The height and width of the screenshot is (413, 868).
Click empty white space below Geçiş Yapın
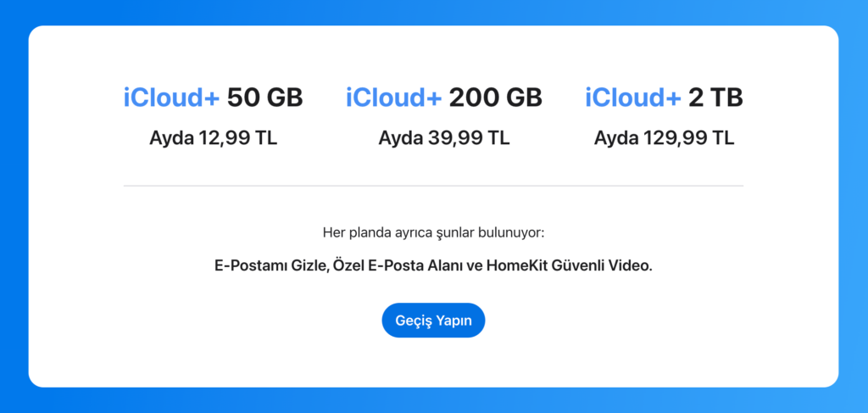coord(433,363)
